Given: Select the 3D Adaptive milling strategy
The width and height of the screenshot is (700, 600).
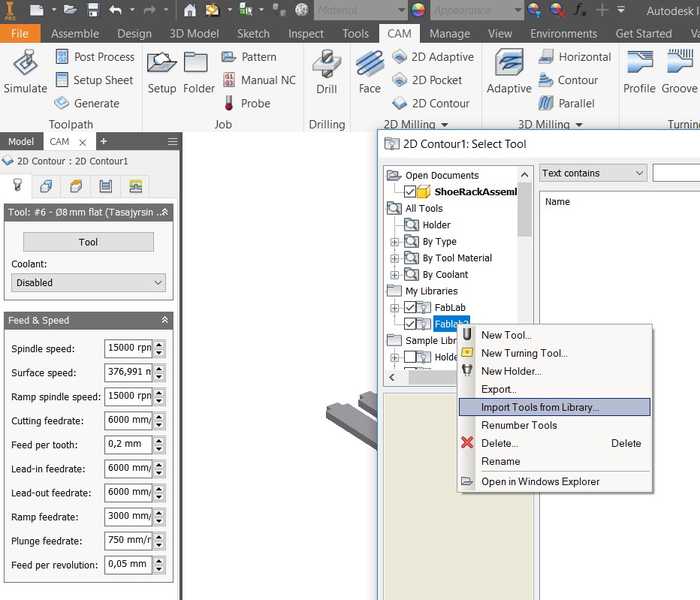Looking at the screenshot, I should coord(509,71).
